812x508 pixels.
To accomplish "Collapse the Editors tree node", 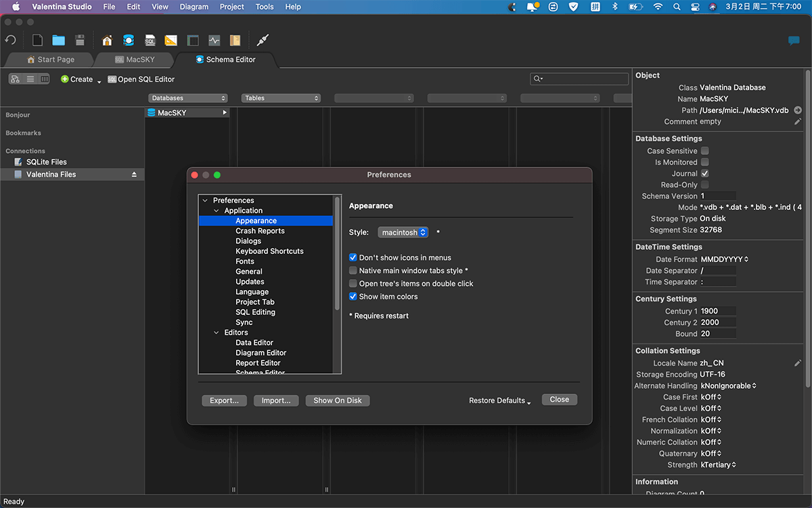I will coord(217,333).
